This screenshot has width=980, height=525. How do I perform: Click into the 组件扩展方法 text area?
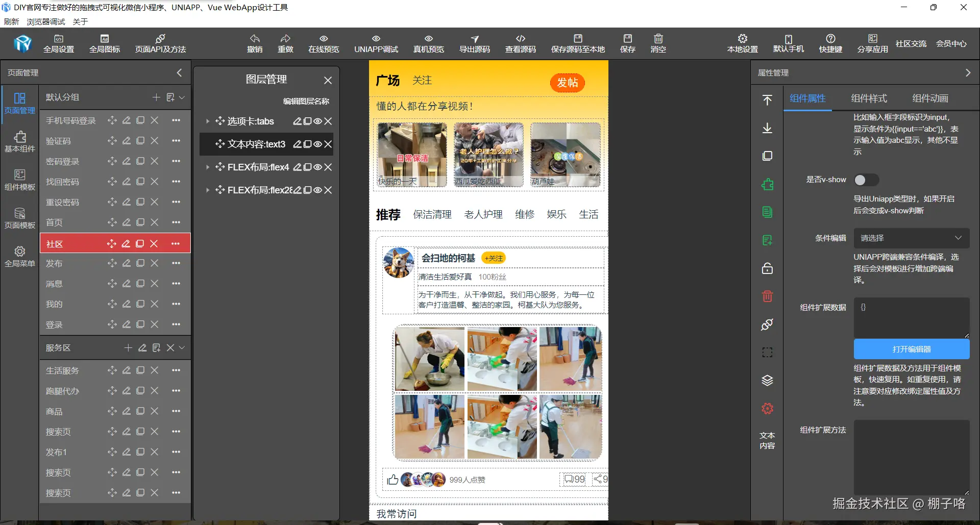[x=912, y=457]
